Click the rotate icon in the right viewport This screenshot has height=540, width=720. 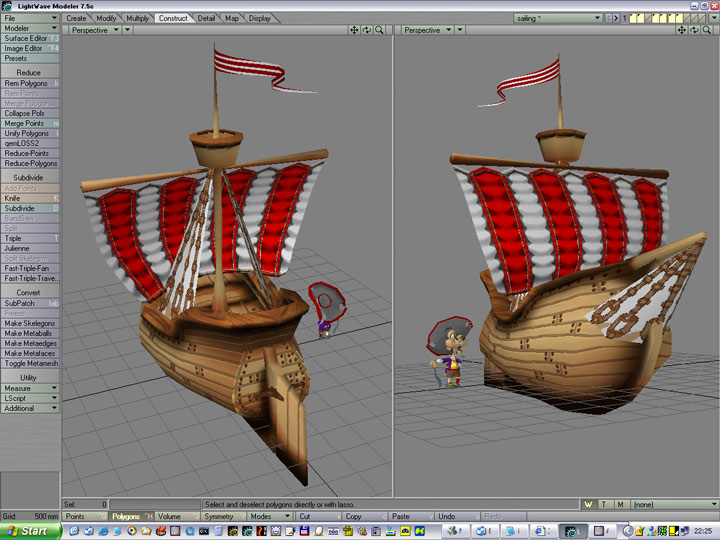pyautogui.click(x=694, y=30)
